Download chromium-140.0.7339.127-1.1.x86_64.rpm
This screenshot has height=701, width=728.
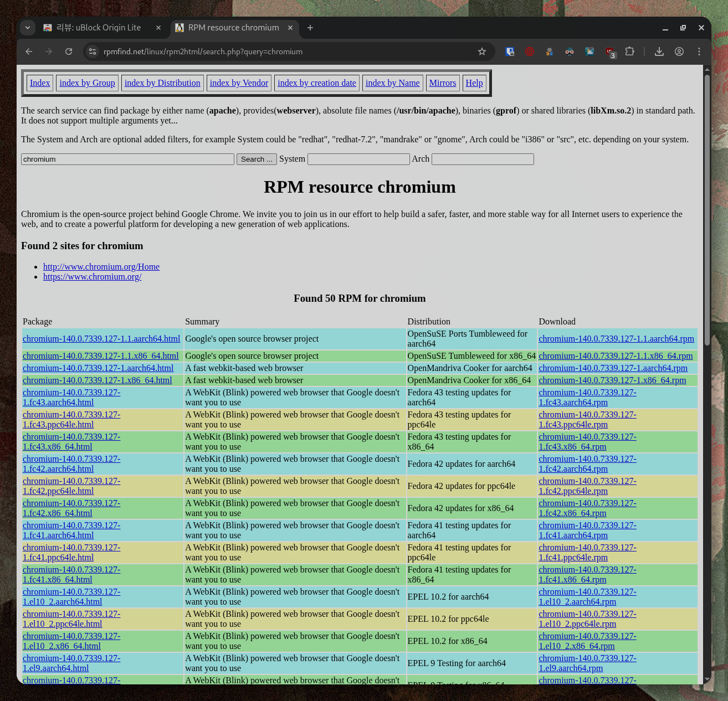(x=616, y=356)
